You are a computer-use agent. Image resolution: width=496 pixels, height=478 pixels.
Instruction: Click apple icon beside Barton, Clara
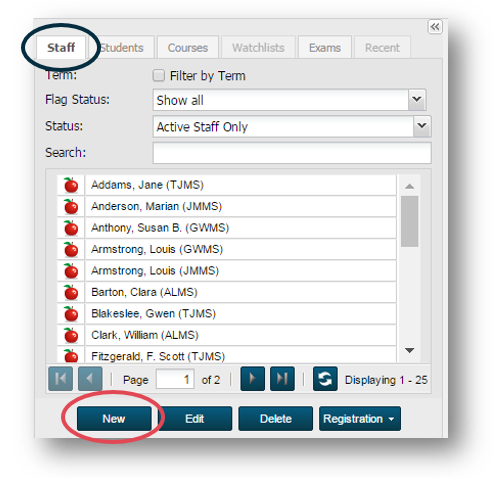point(71,292)
